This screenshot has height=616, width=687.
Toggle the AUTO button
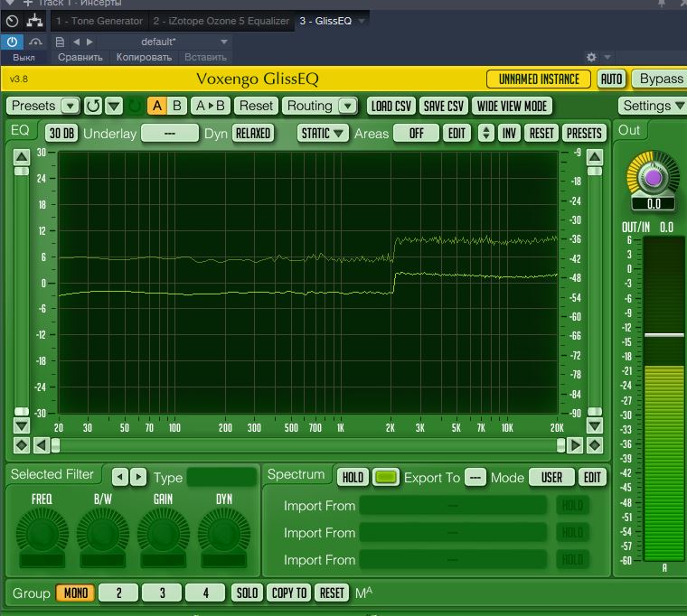[611, 79]
